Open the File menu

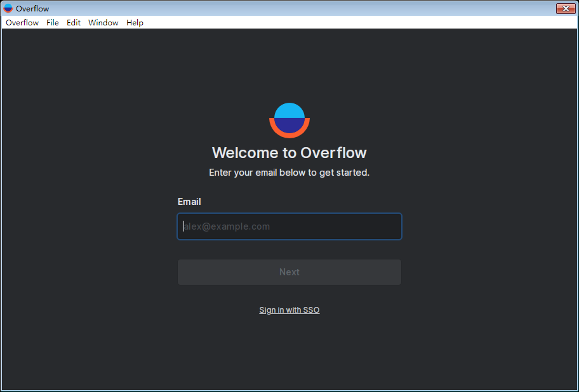tap(52, 22)
